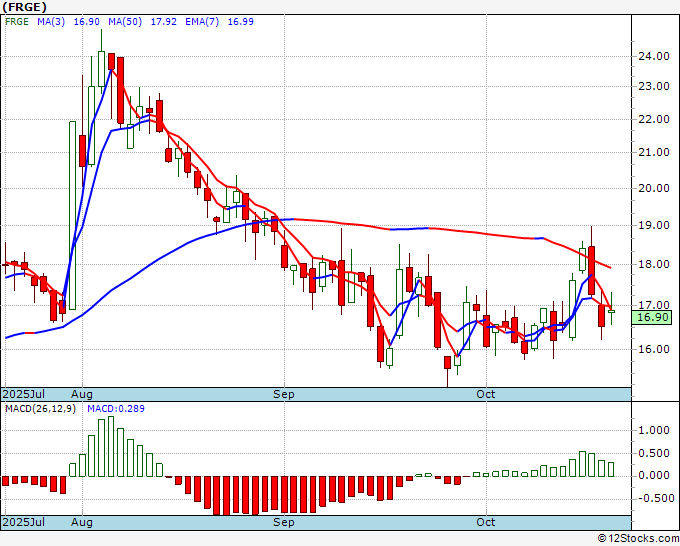This screenshot has height=546, width=680.
Task: Click the EMA(7) value 16.99
Action: [x=241, y=22]
